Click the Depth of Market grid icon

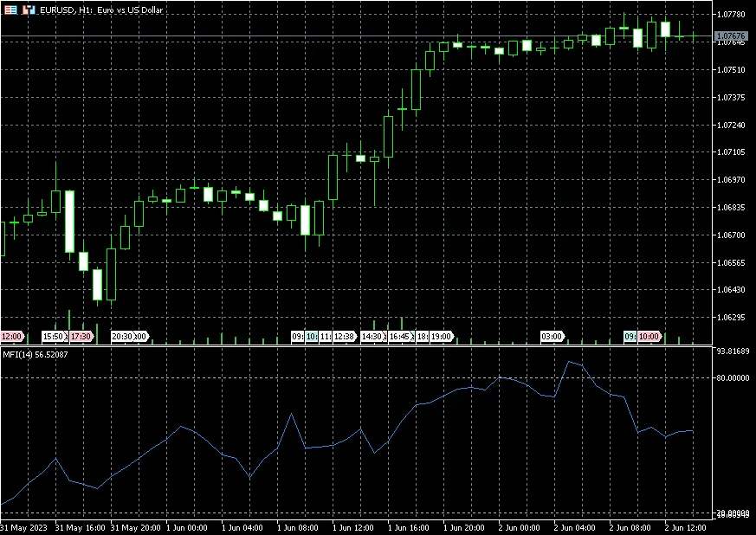click(x=10, y=10)
